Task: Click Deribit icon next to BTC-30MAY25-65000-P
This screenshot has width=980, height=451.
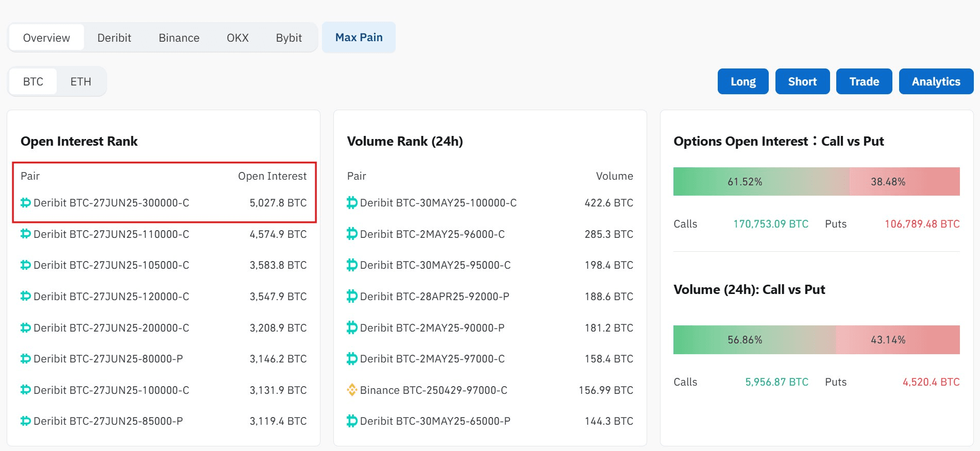Action: (352, 421)
